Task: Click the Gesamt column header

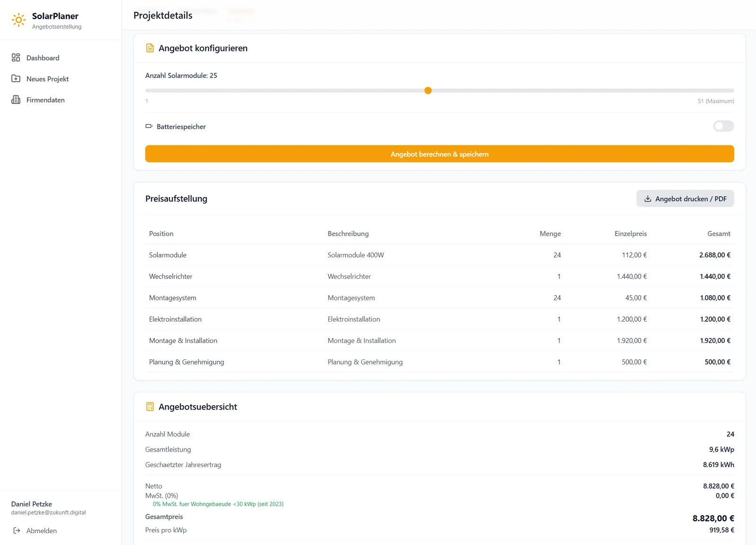Action: tap(719, 234)
